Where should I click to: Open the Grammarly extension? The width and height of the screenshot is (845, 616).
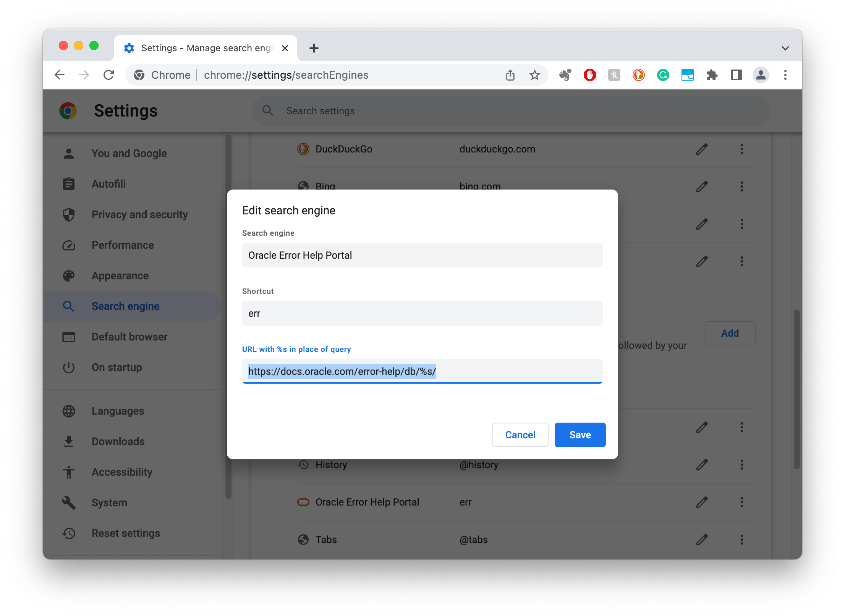tap(663, 75)
